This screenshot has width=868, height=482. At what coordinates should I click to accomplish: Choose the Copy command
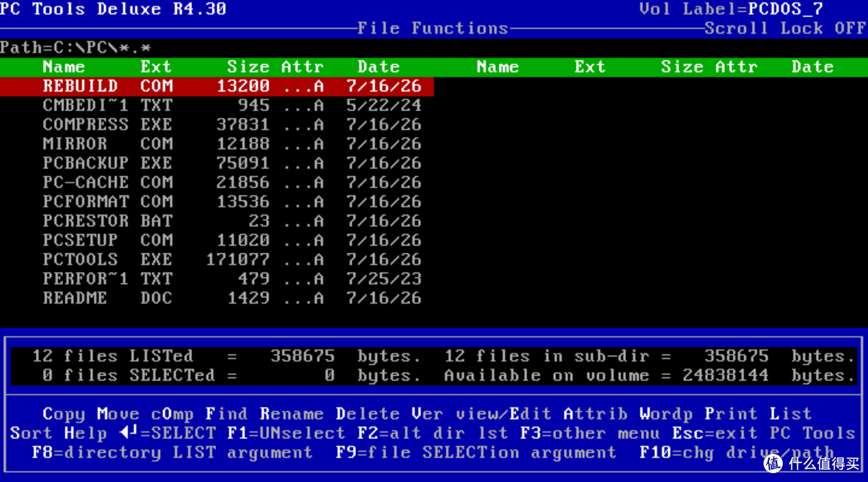tap(64, 414)
